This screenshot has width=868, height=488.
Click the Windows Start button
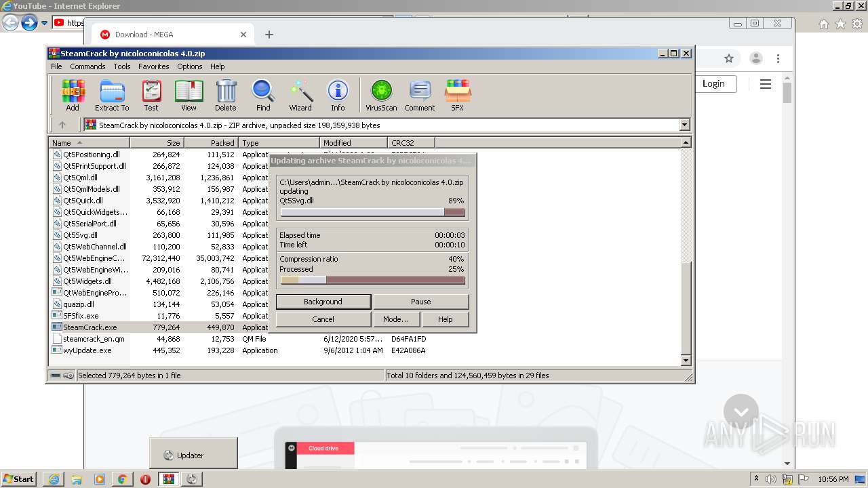coord(19,479)
